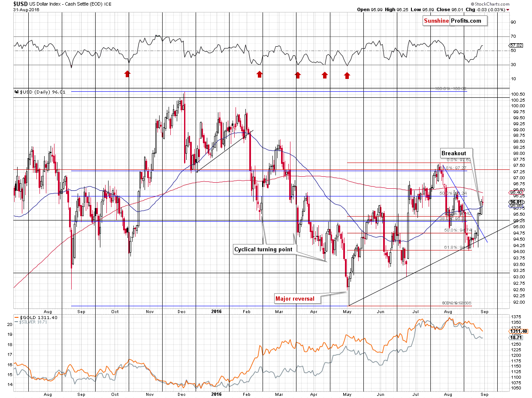Click the orange "1311.40" gold price tag
532x398 pixels.
pos(517,331)
